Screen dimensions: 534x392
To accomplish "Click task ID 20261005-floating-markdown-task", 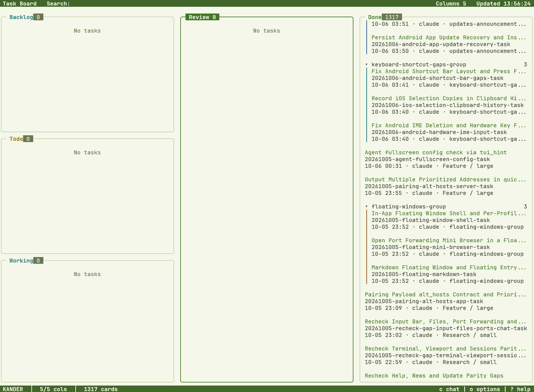I will coord(424,274).
